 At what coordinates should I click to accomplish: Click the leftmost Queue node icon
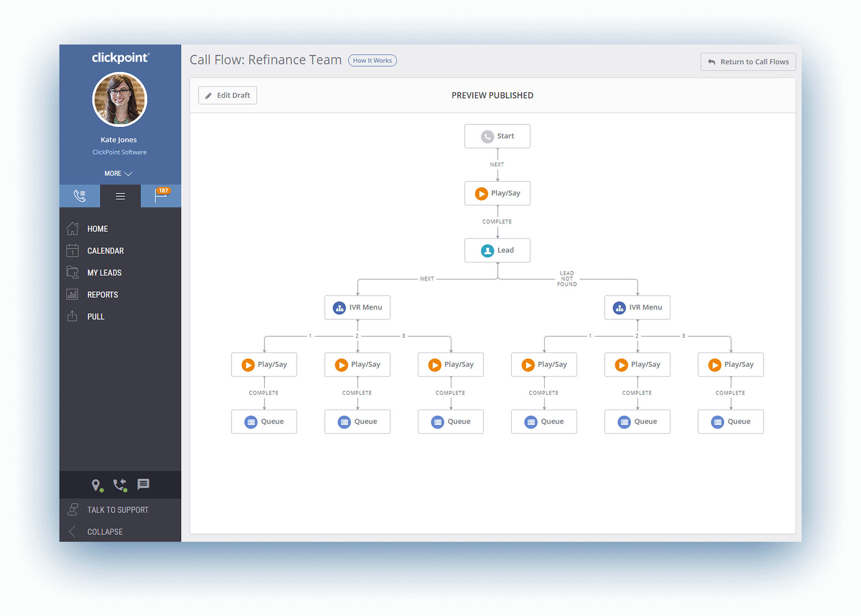pos(251,422)
